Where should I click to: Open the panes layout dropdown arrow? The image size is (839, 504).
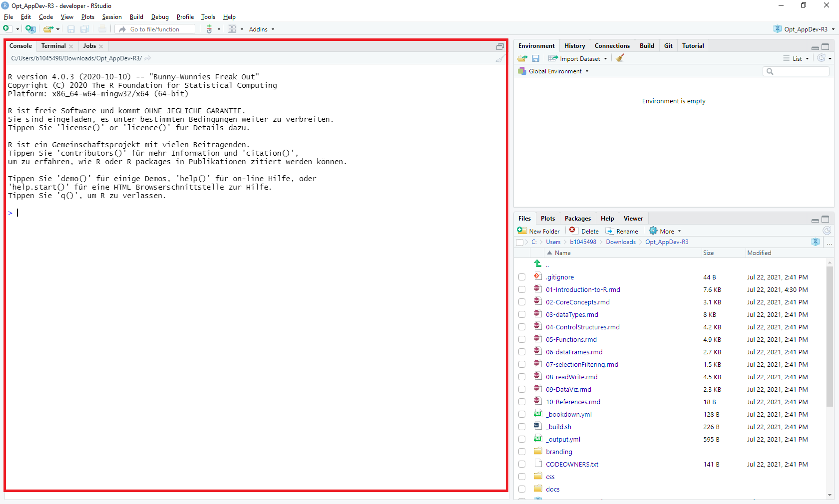coord(242,29)
